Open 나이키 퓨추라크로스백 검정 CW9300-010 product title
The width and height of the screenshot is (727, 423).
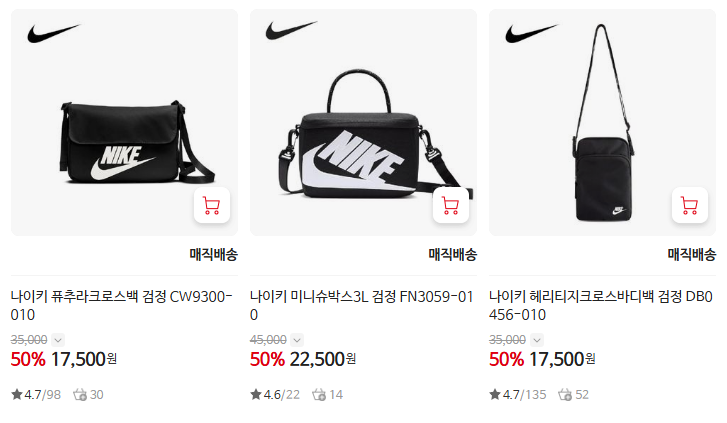(121, 306)
